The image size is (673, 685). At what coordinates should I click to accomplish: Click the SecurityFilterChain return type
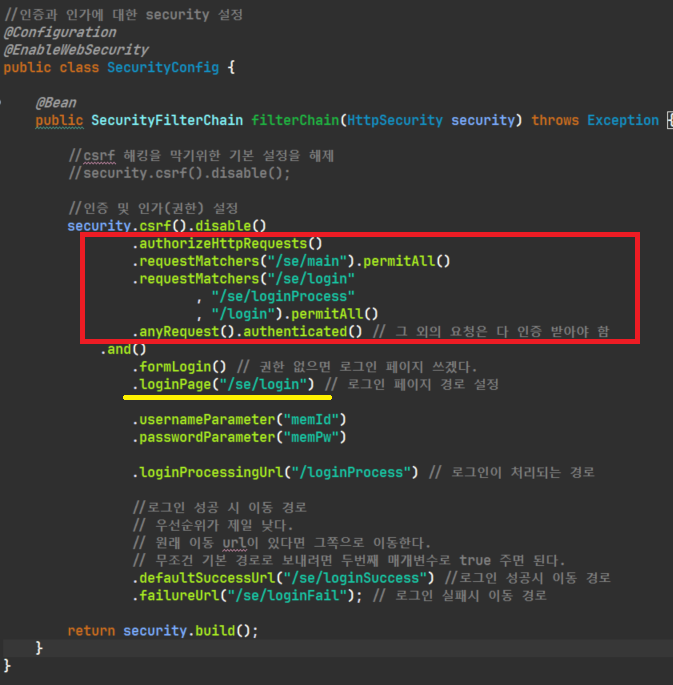(167, 120)
